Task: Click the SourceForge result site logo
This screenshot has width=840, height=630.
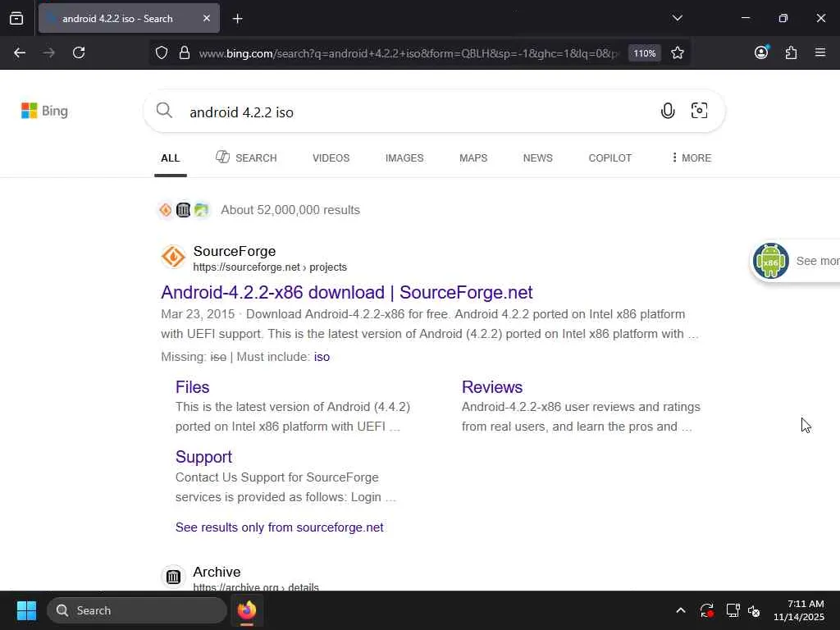Action: pyautogui.click(x=173, y=257)
